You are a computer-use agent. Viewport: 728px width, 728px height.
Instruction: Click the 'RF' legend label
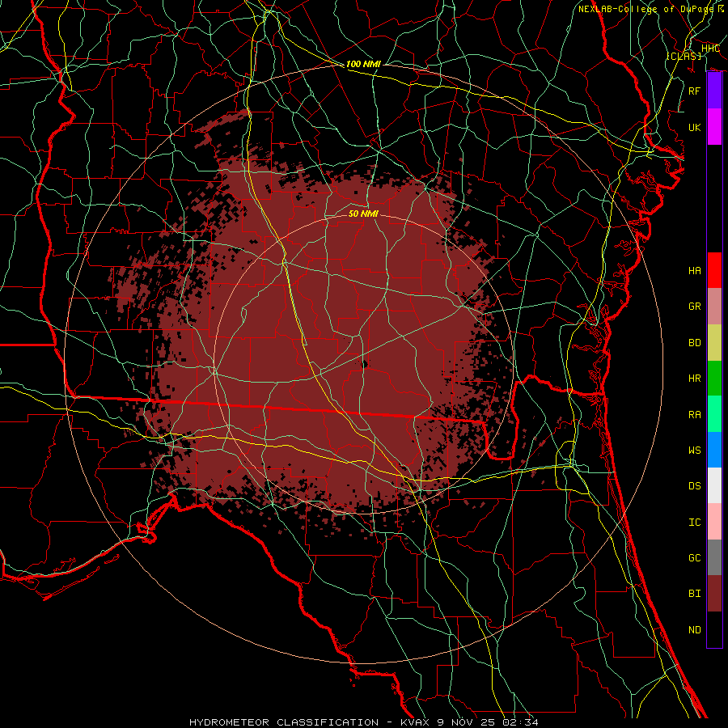click(x=694, y=91)
